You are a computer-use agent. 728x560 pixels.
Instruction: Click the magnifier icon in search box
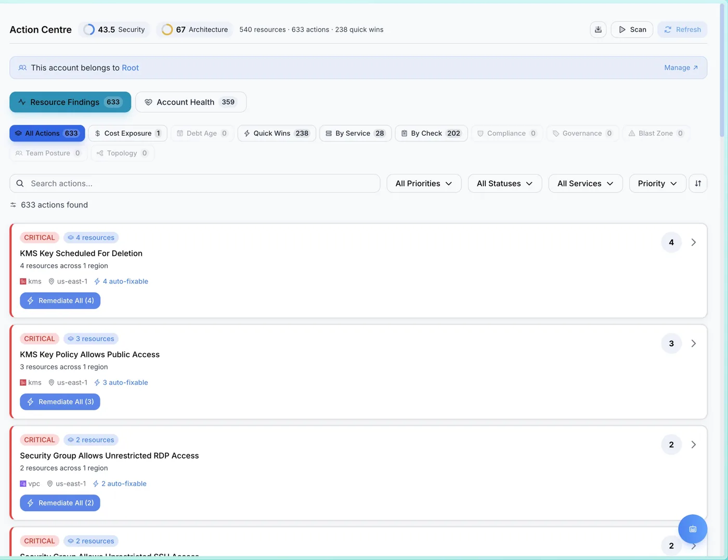click(20, 184)
